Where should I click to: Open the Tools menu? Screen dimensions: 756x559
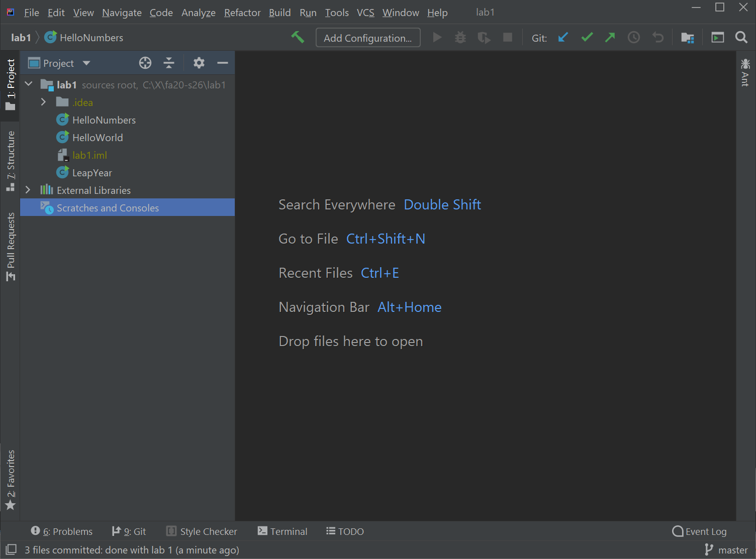tap(337, 13)
